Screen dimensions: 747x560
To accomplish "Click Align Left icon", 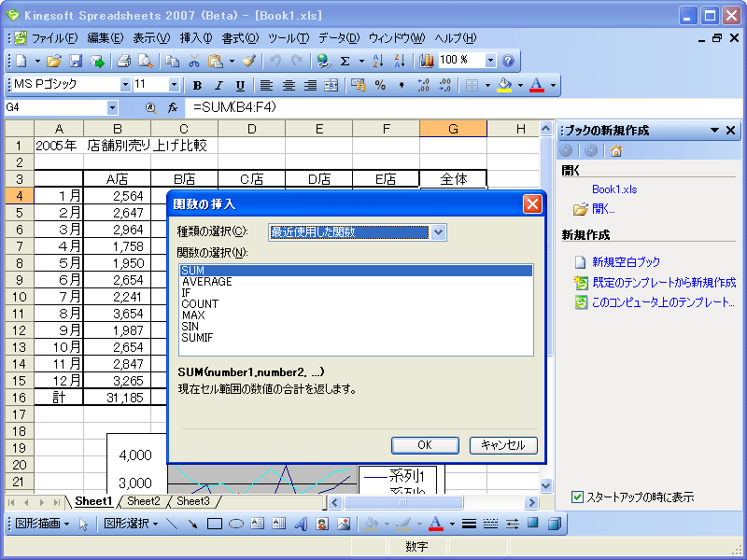I will click(x=266, y=86).
